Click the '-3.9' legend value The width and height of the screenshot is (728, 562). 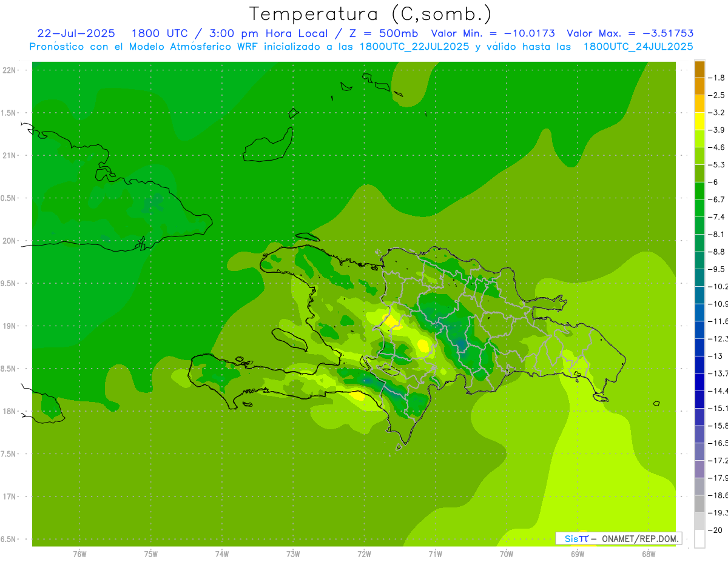point(716,130)
